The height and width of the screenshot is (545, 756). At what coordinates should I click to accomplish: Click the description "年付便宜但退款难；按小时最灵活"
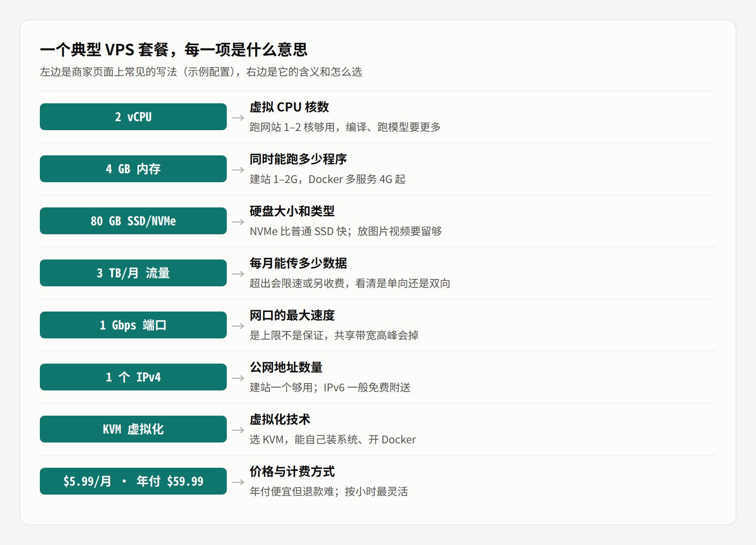coord(329,492)
